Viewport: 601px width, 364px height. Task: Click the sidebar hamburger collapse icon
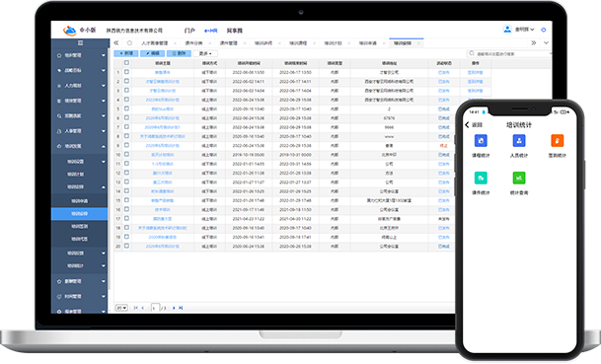tap(80, 43)
